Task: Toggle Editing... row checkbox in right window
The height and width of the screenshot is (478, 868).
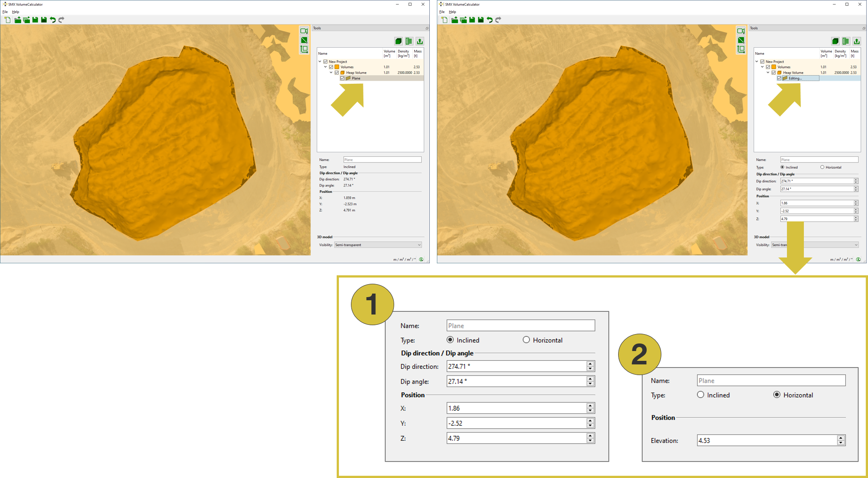Action: click(779, 78)
